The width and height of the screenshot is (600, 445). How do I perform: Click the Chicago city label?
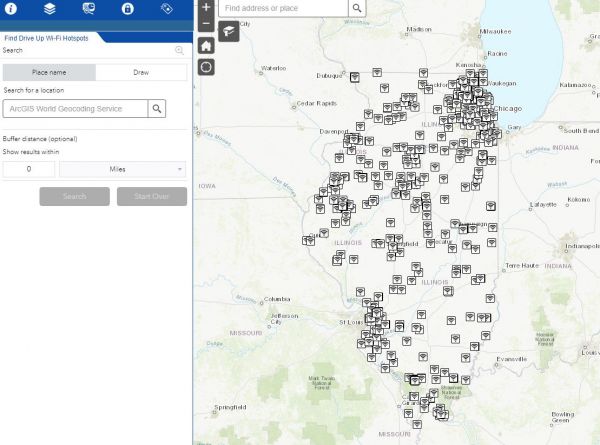point(507,109)
